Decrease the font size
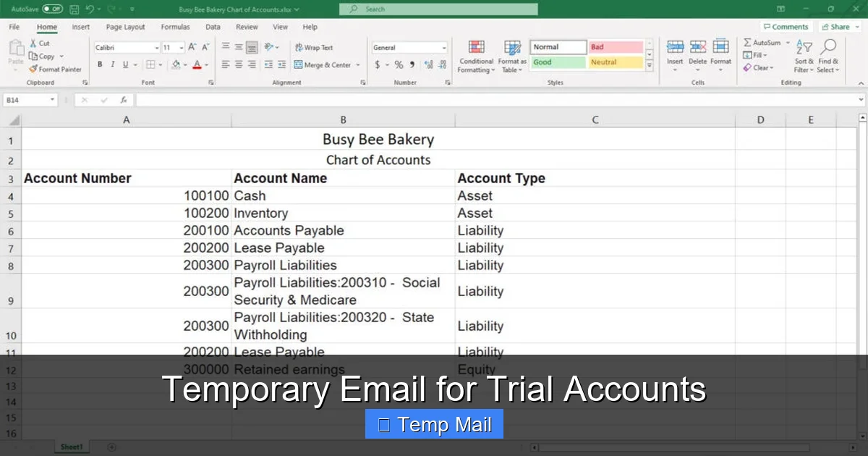Image resolution: width=868 pixels, height=456 pixels. [x=205, y=47]
